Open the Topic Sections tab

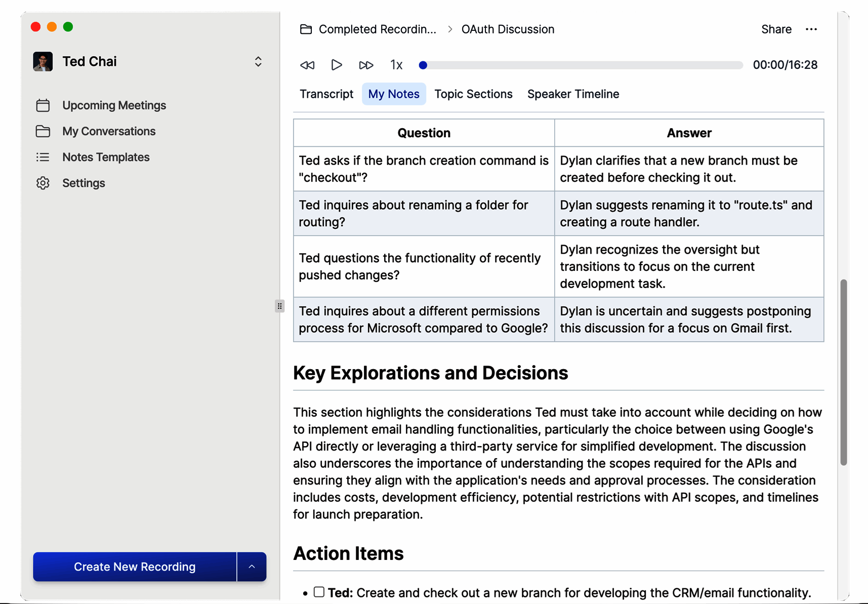point(473,94)
